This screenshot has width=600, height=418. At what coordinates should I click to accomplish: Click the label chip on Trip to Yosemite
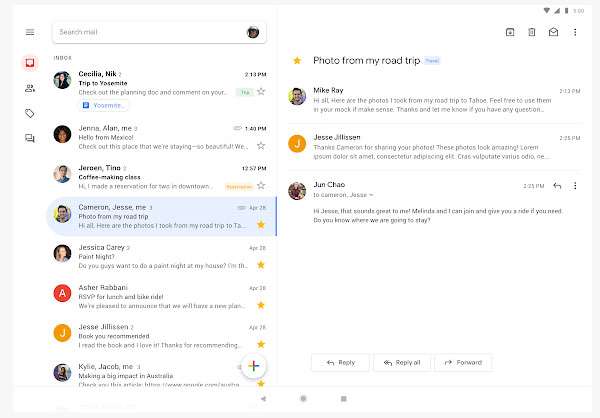(245, 92)
